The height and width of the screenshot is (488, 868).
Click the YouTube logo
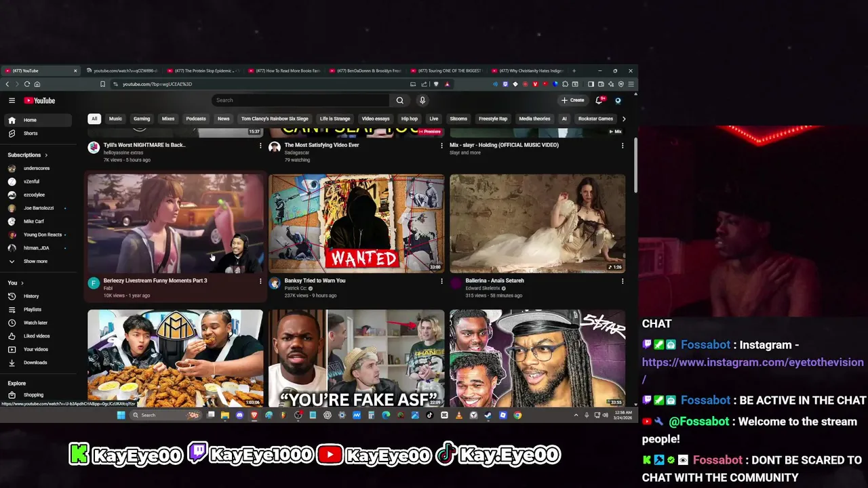(x=39, y=100)
